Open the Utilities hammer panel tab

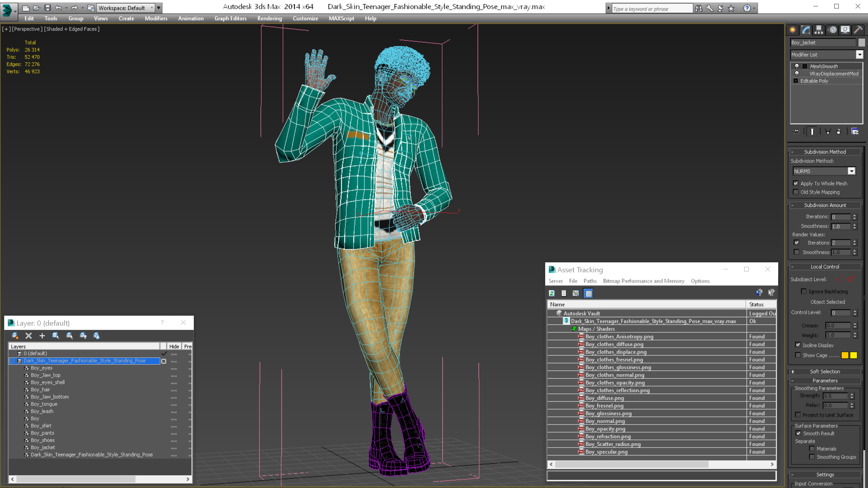click(858, 30)
